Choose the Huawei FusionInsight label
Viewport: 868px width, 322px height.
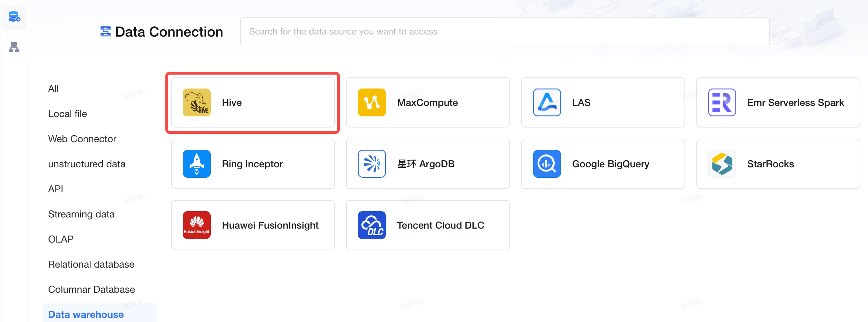[270, 225]
